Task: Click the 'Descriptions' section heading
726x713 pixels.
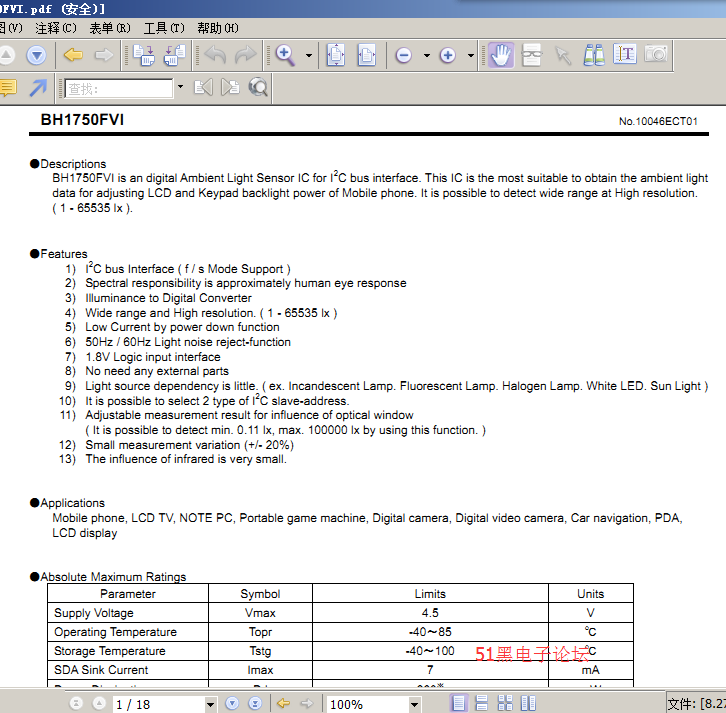Action: pyautogui.click(x=73, y=164)
